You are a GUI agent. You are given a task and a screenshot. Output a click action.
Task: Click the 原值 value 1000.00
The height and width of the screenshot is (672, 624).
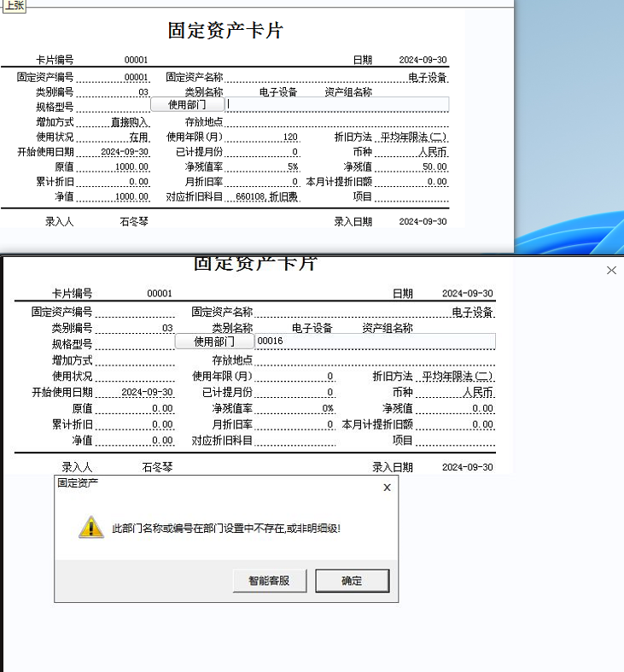tap(131, 167)
